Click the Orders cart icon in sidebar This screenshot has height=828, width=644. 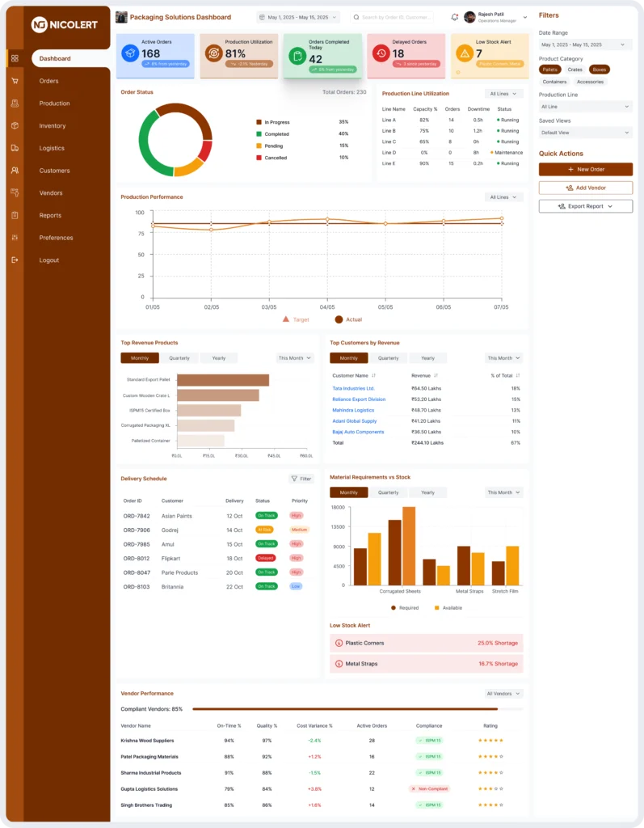coord(15,81)
